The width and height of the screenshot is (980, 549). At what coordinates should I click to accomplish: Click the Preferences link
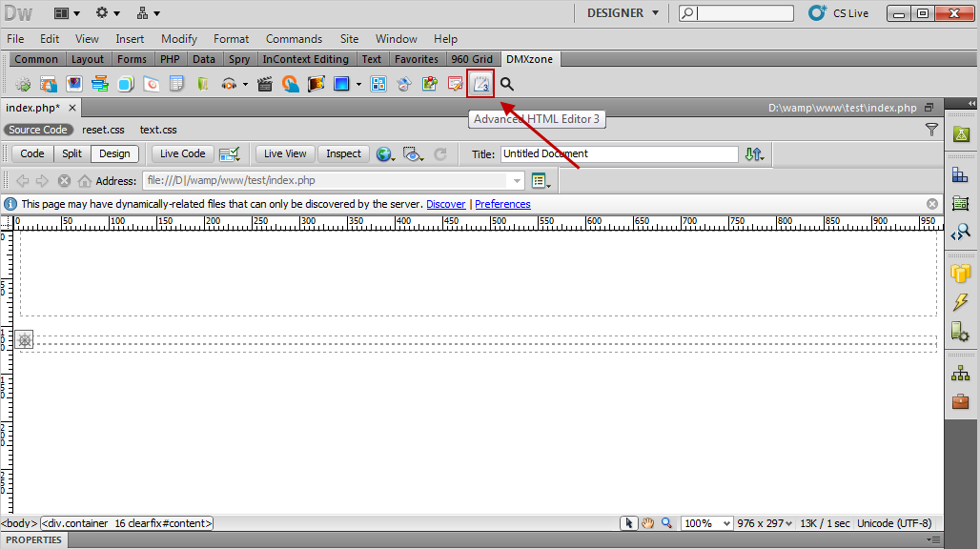(502, 204)
